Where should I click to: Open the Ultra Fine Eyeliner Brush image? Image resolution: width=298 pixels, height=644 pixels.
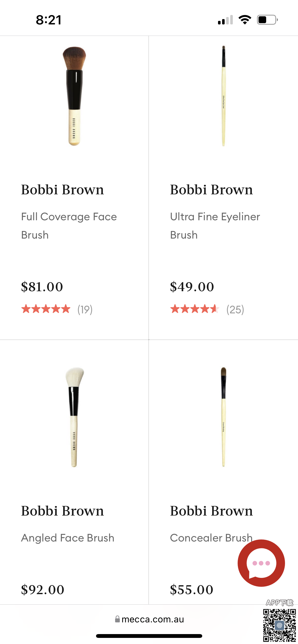223,96
